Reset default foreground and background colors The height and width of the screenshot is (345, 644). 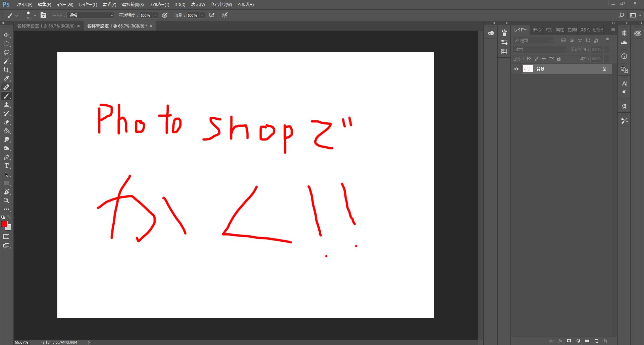click(x=3, y=217)
